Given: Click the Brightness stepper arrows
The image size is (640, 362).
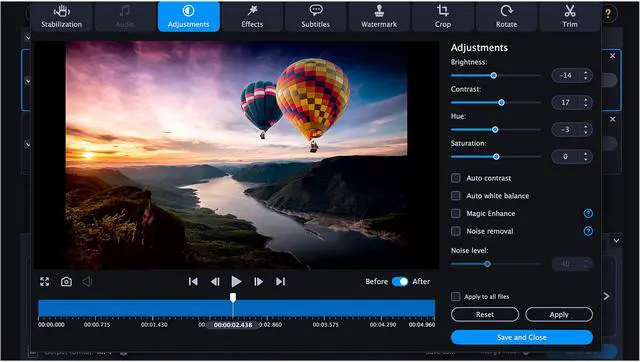Looking at the screenshot, I should [586, 76].
